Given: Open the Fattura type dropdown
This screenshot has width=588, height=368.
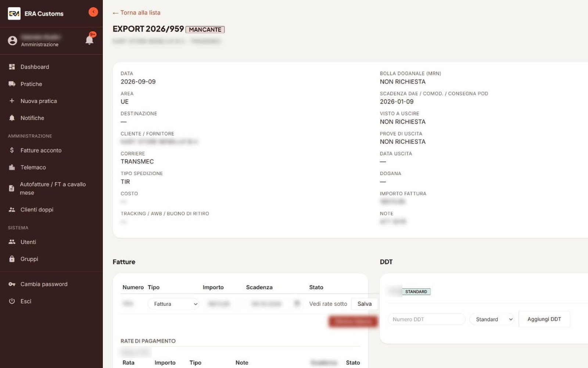Looking at the screenshot, I should click(173, 304).
